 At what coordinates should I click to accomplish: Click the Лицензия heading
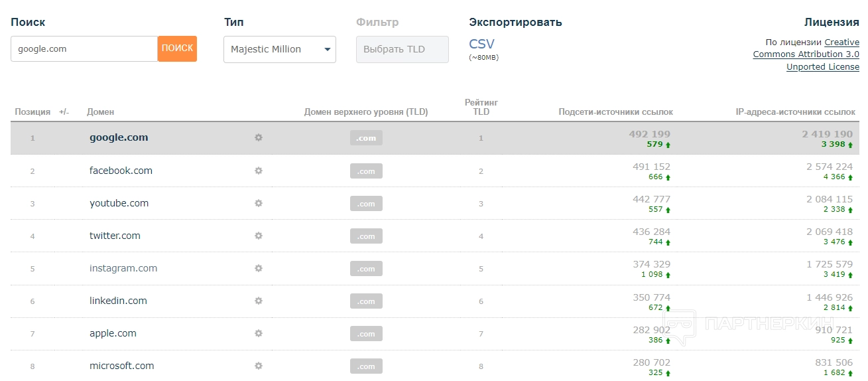832,22
